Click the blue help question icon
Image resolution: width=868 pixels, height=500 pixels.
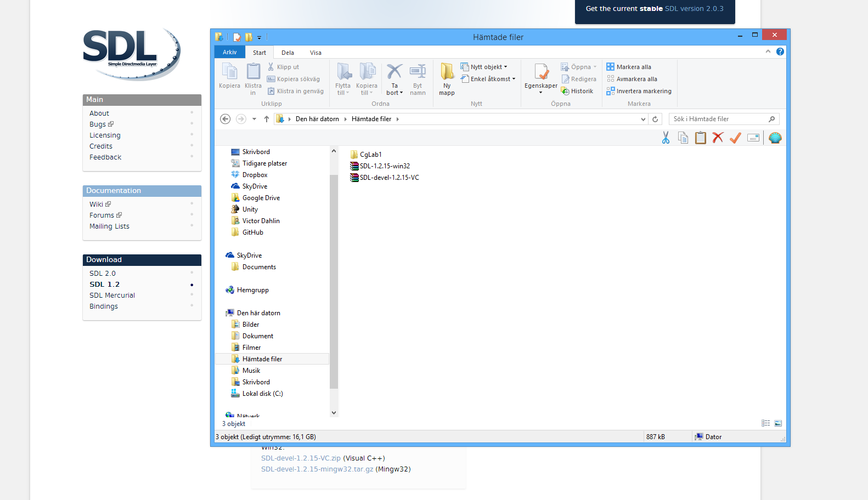[x=780, y=52]
